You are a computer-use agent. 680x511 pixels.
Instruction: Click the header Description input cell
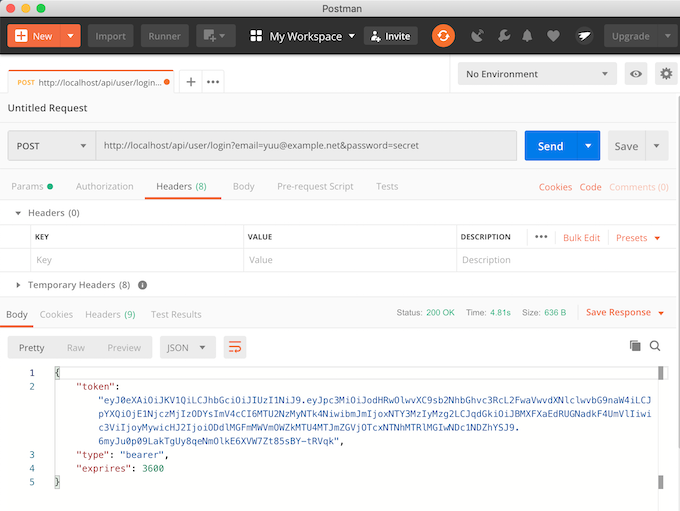click(564, 260)
